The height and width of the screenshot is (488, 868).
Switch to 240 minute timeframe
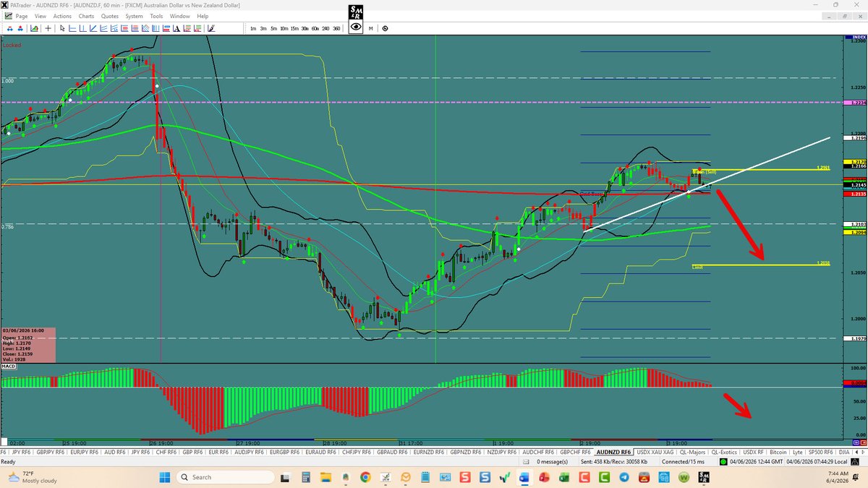pos(325,28)
